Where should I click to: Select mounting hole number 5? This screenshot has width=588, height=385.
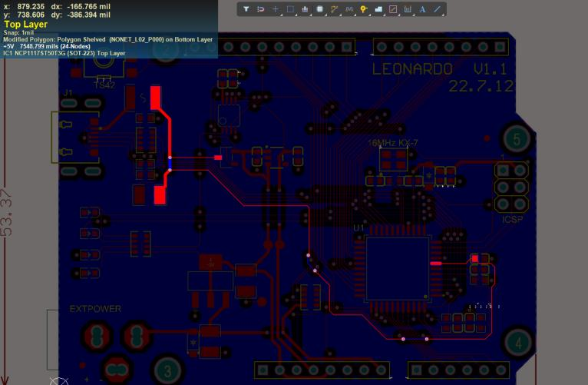tap(519, 140)
